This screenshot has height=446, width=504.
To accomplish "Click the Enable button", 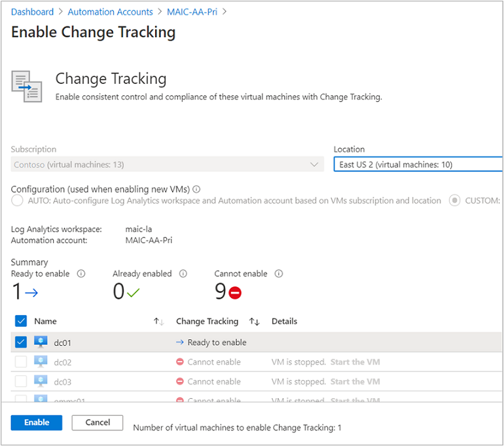I will pos(36,422).
